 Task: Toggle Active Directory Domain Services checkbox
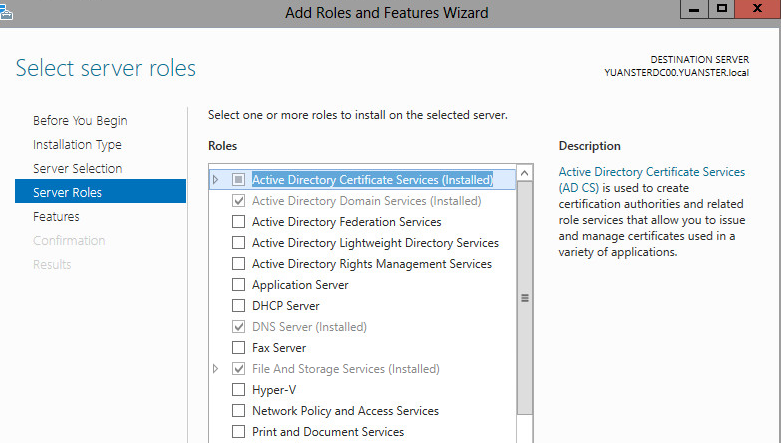(x=239, y=200)
